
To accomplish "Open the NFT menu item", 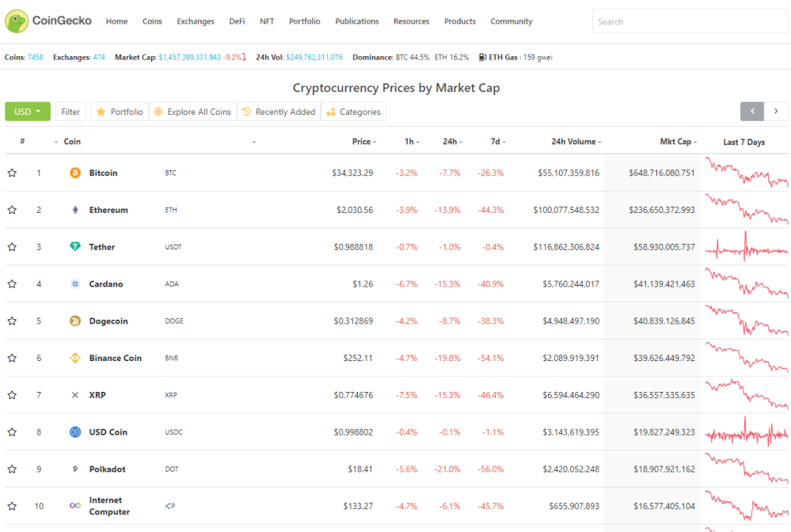I will (267, 21).
